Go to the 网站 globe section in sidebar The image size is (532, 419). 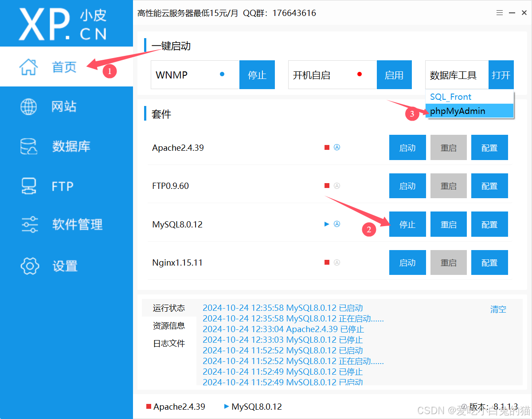pyautogui.click(x=66, y=106)
